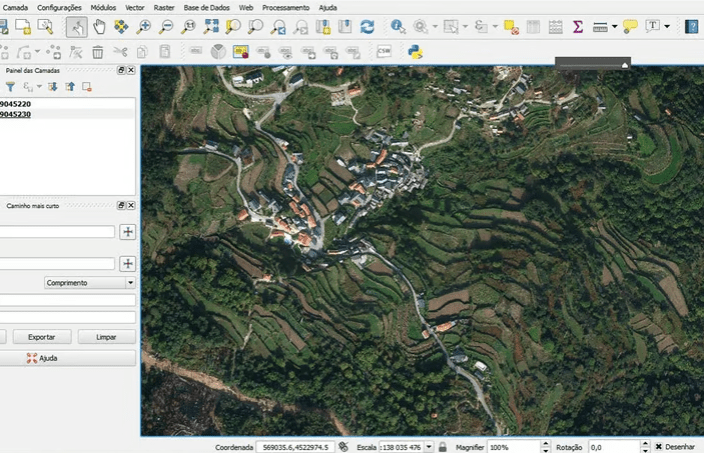Open the Processamento menu
This screenshot has width=704, height=453.
tap(285, 7)
